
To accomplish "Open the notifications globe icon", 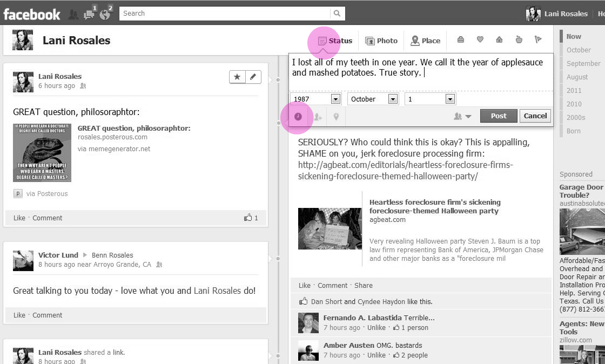I will tap(105, 14).
